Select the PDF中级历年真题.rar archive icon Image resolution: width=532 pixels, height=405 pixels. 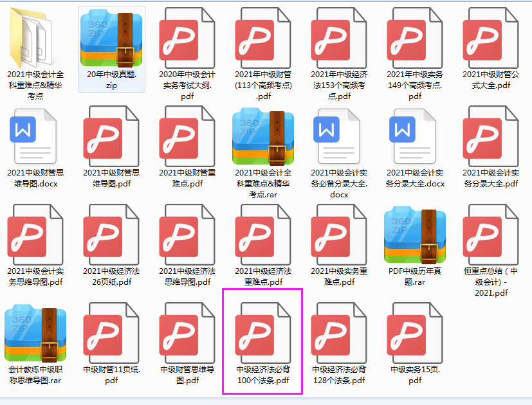(x=415, y=235)
